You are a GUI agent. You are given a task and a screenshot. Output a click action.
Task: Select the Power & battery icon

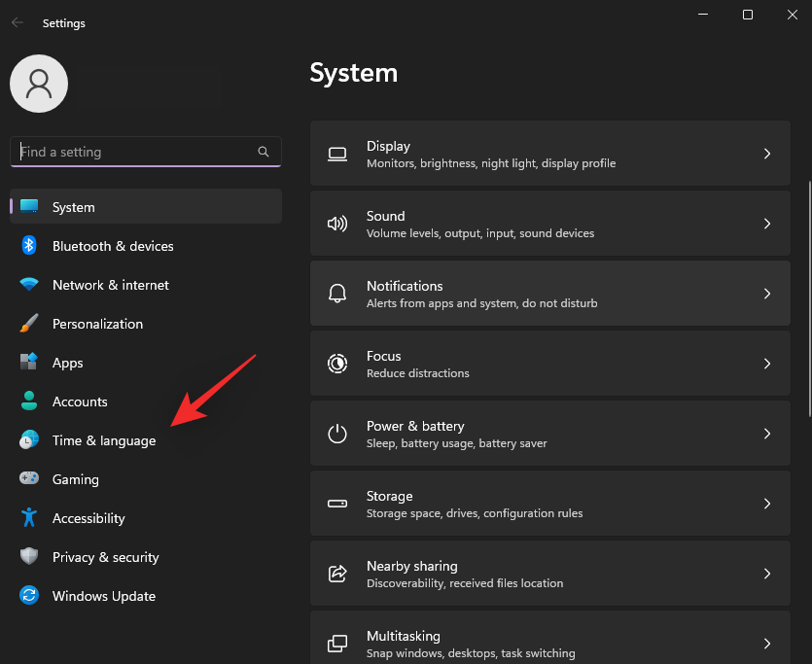tap(336, 433)
